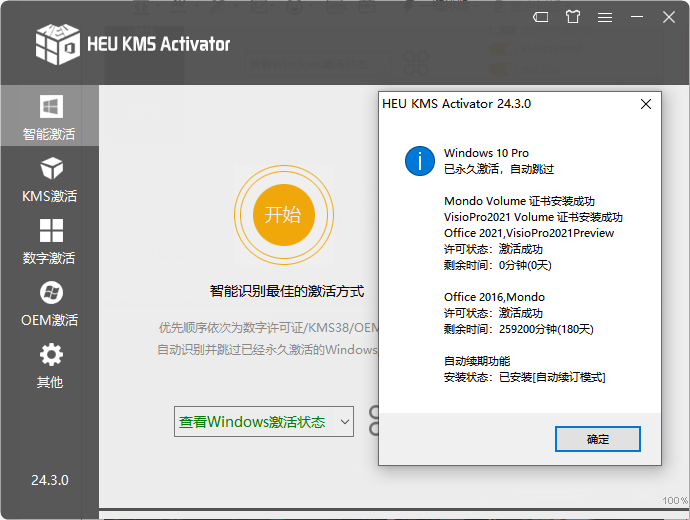Click the line starting 优先顺序依次为数字许可证

[268, 327]
